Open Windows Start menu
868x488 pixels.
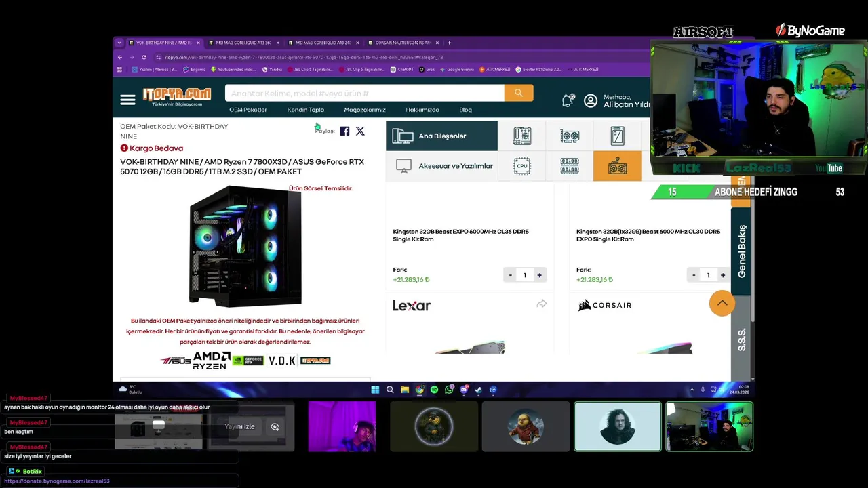(x=375, y=390)
